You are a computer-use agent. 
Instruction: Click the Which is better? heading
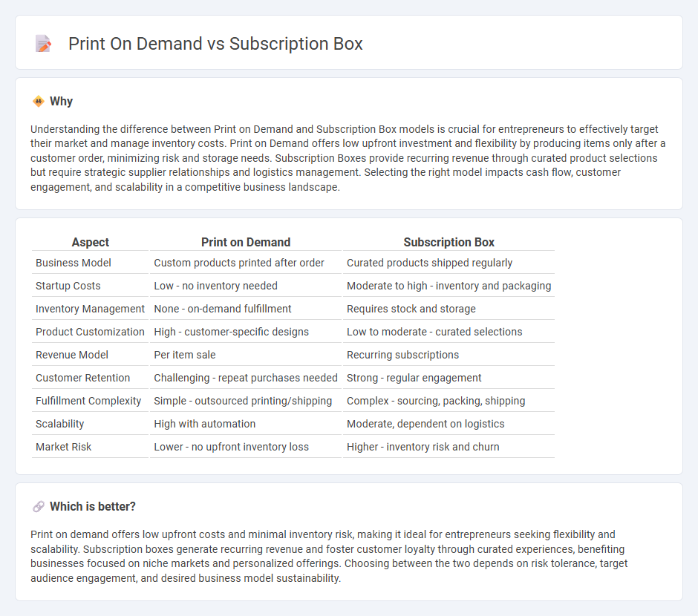tap(93, 507)
